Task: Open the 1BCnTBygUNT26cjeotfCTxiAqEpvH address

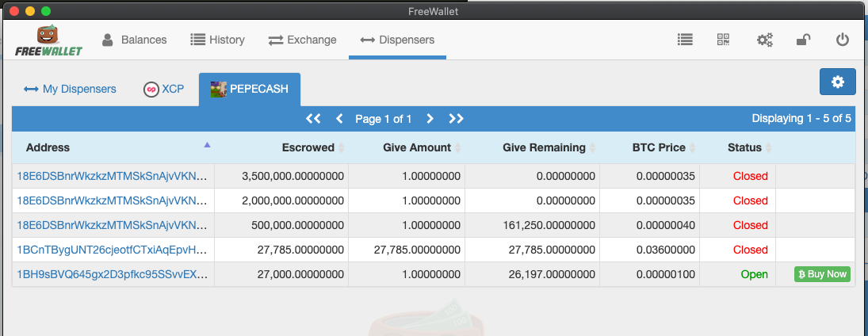Action: pyautogui.click(x=113, y=250)
